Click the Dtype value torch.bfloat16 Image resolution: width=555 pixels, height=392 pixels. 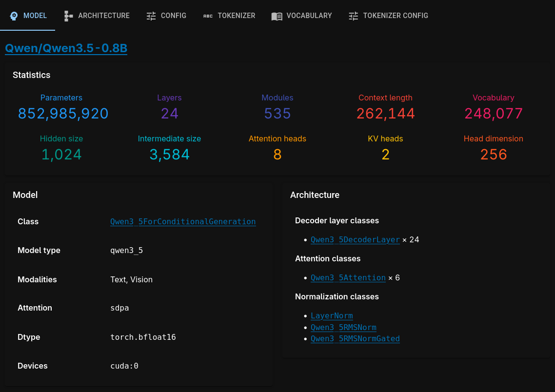click(143, 337)
